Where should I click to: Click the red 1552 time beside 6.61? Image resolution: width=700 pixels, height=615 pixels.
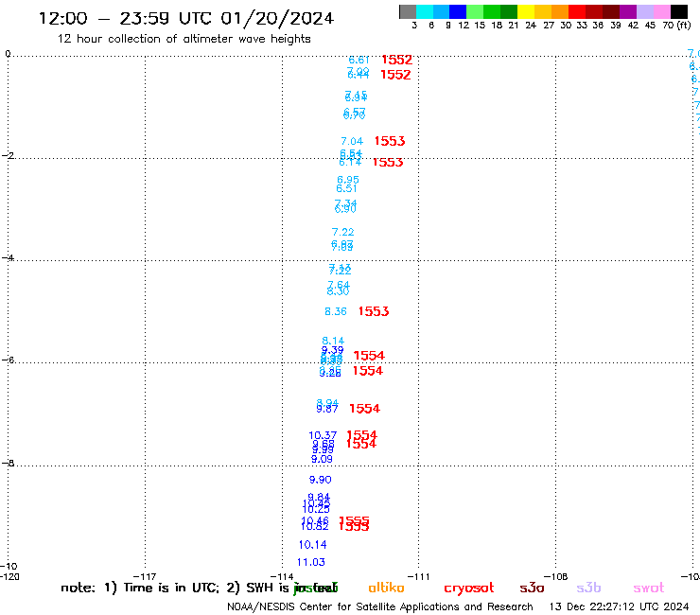click(396, 60)
